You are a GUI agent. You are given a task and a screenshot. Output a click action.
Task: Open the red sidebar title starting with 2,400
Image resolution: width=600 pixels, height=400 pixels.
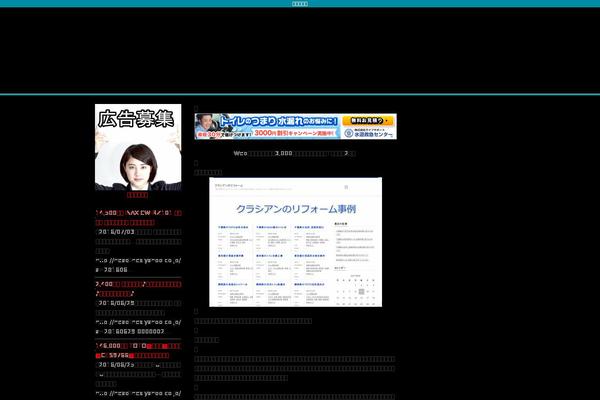point(139,289)
